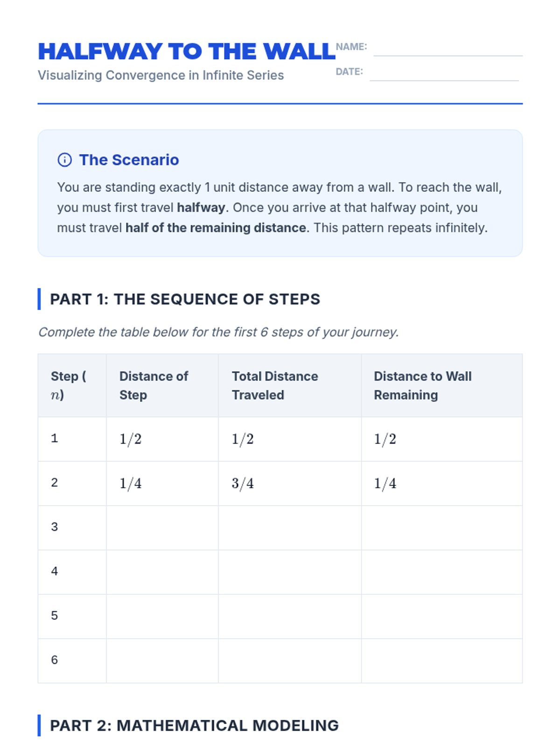This screenshot has height=747, width=560.
Task: Click the subtitle Visualizing Convergence in Infinite Series
Action: [x=161, y=75]
